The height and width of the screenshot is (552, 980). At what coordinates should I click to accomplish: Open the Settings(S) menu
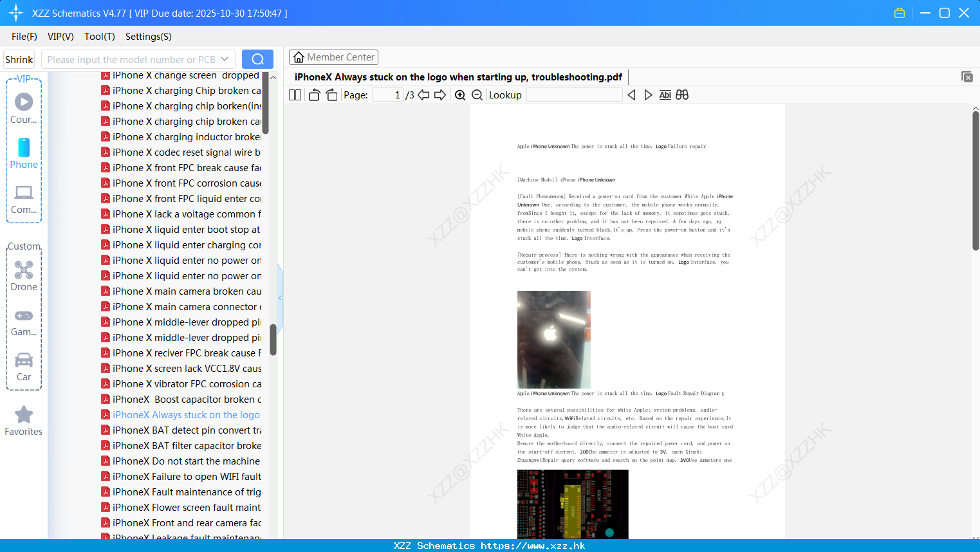point(149,37)
